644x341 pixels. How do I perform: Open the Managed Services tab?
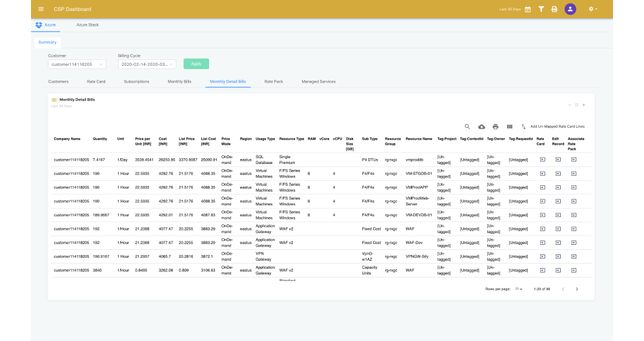[x=319, y=82]
